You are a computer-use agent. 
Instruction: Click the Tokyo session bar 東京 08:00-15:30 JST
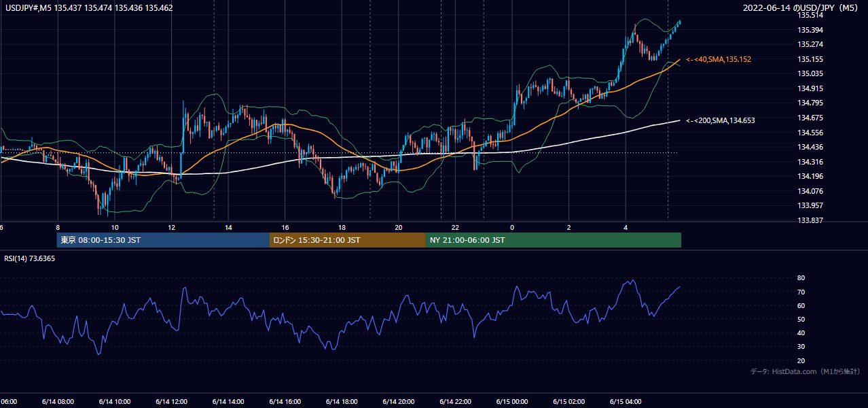tap(163, 240)
